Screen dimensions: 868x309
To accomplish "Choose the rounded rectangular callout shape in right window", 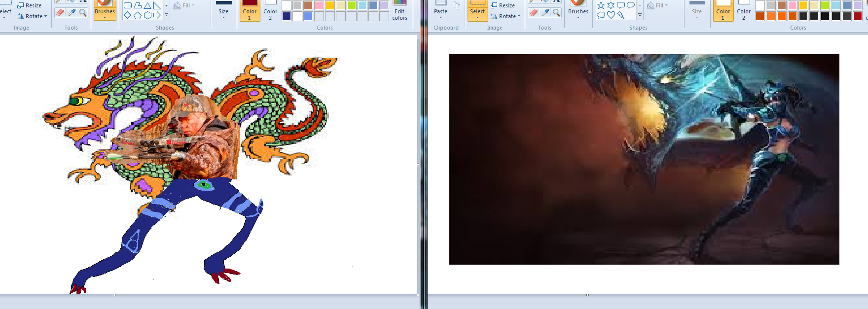I will (x=621, y=5).
